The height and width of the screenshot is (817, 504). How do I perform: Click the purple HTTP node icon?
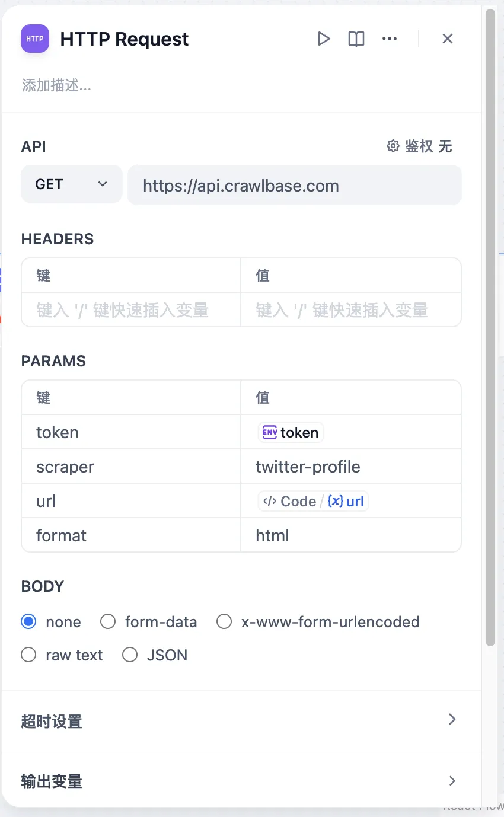(35, 39)
